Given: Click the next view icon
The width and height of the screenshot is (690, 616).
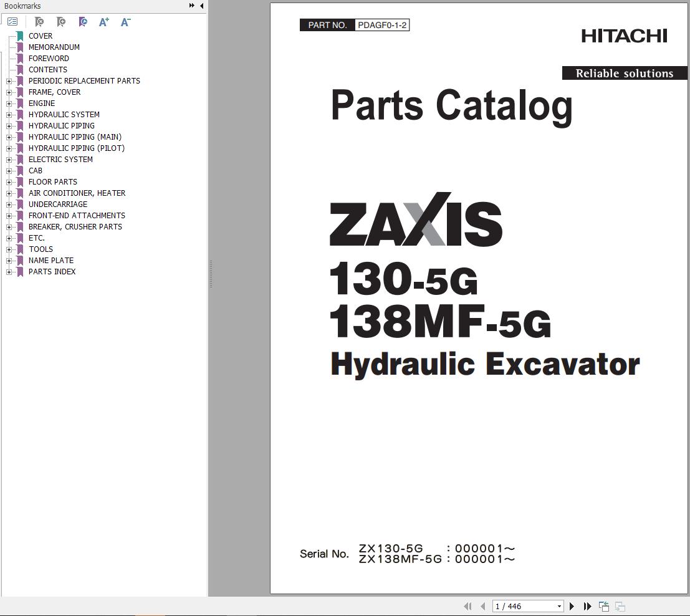Looking at the screenshot, I should (620, 606).
